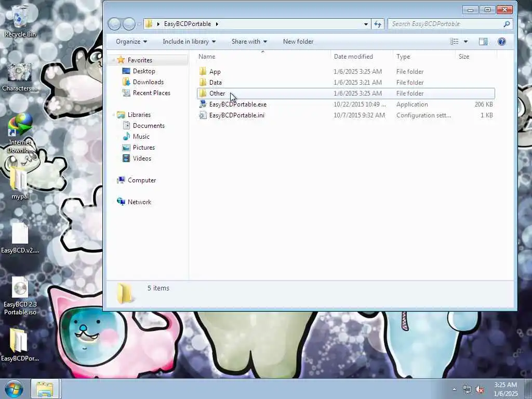Click '10/7/2015 9:32 AM' date cell
532x399 pixels.
pyautogui.click(x=360, y=115)
